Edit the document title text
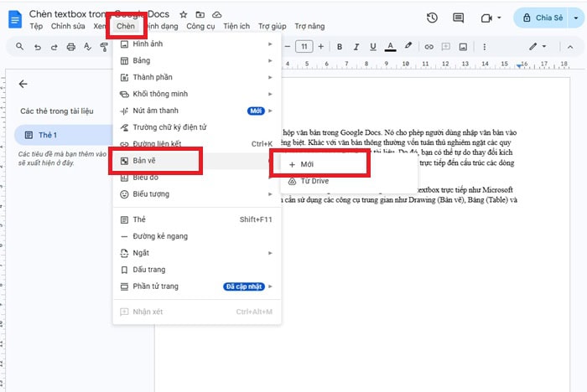This screenshot has width=587, height=392. [99, 14]
